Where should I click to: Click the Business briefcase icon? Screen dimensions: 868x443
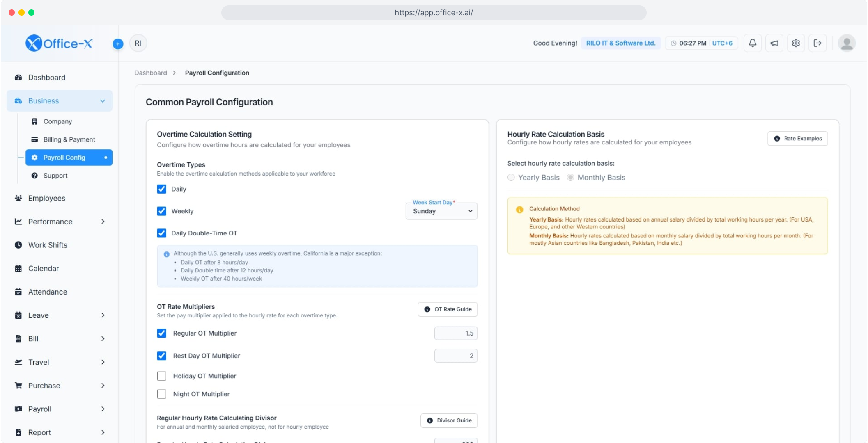point(18,101)
